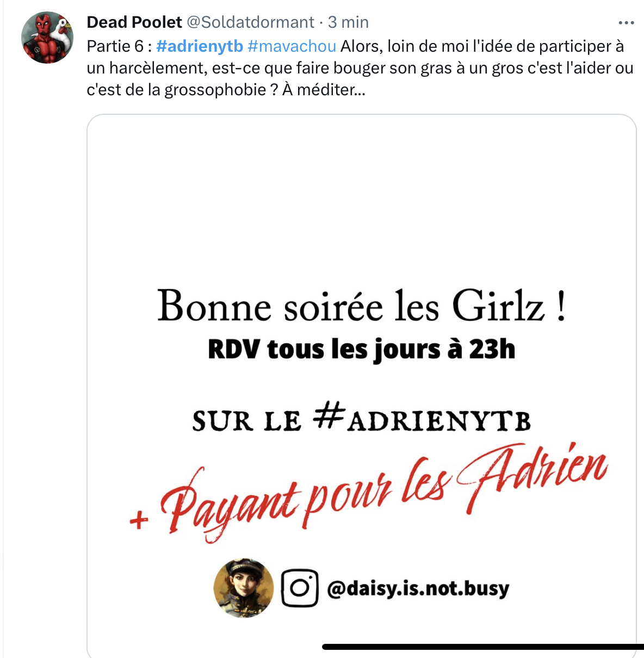Click the Instagram logo in the image
644x658 pixels.
[x=300, y=588]
